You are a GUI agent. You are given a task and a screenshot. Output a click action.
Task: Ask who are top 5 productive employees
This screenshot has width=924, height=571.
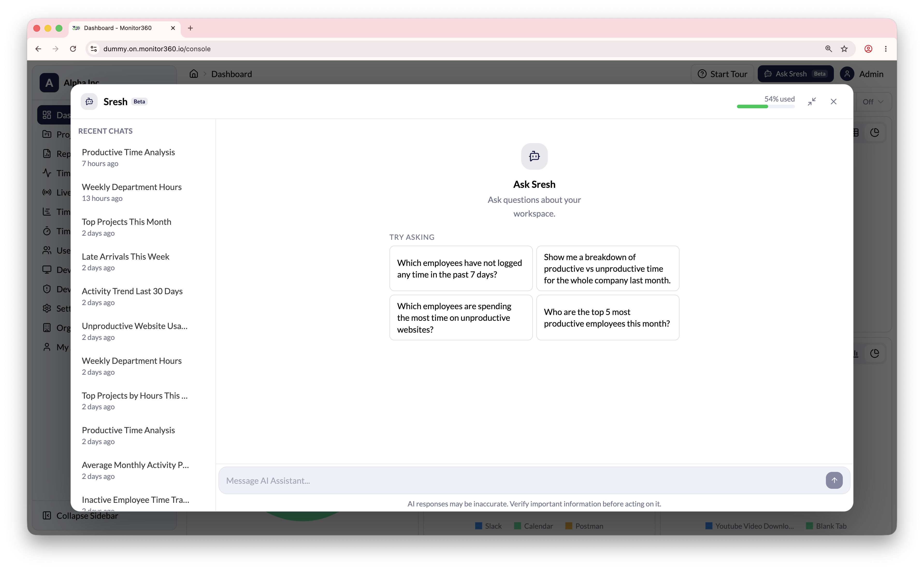(608, 318)
